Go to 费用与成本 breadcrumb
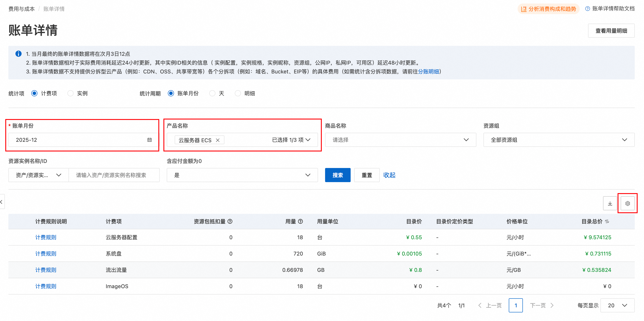Screen dimensions: 644x321 22,9
